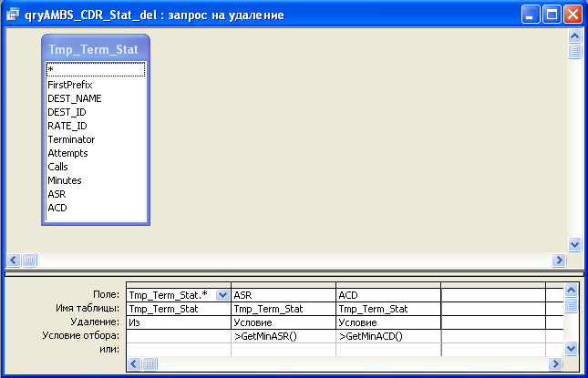This screenshot has width=588, height=378.
Task: Click the >GetMinASR() criteria cell
Action: pyautogui.click(x=284, y=336)
